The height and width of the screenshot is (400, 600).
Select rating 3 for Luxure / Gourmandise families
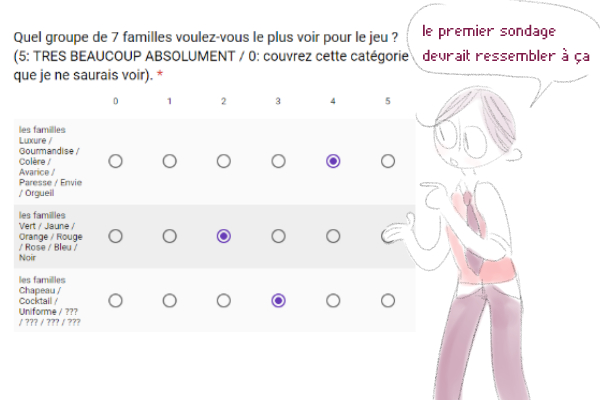pos(279,161)
